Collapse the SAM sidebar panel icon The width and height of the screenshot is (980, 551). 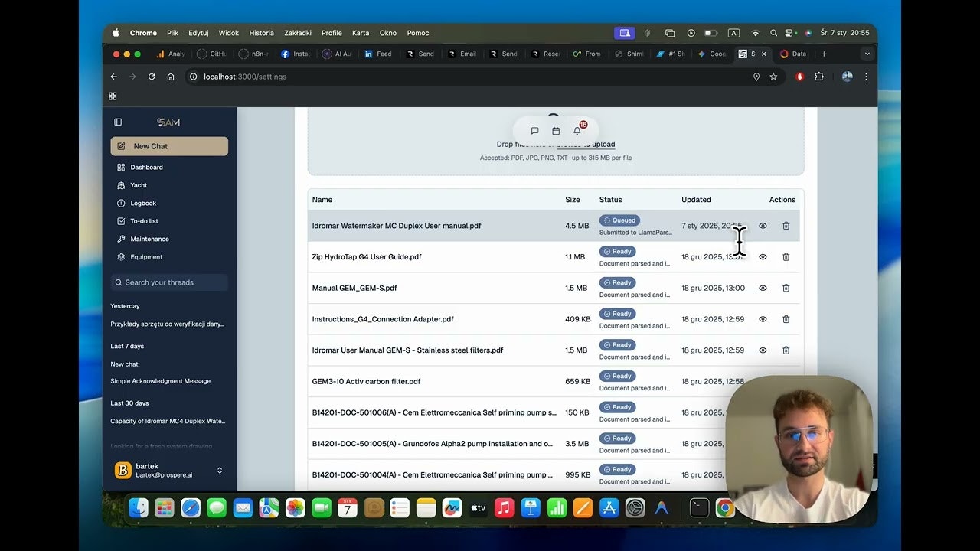[x=118, y=122]
